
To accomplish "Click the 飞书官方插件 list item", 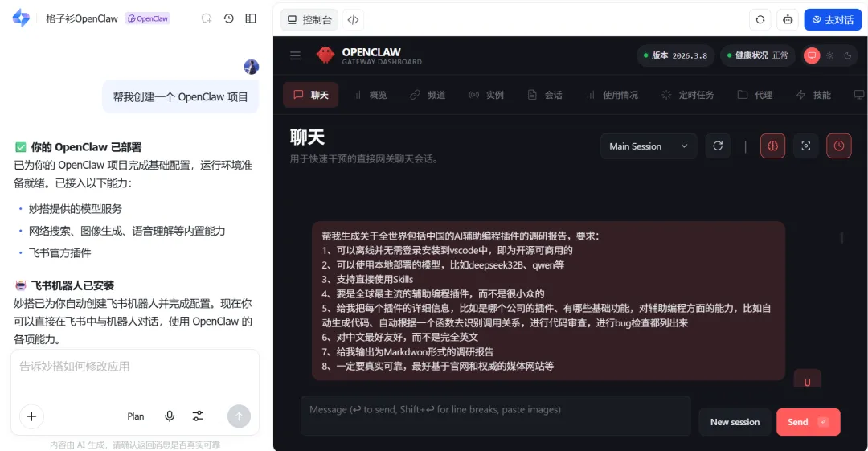I will [x=59, y=253].
